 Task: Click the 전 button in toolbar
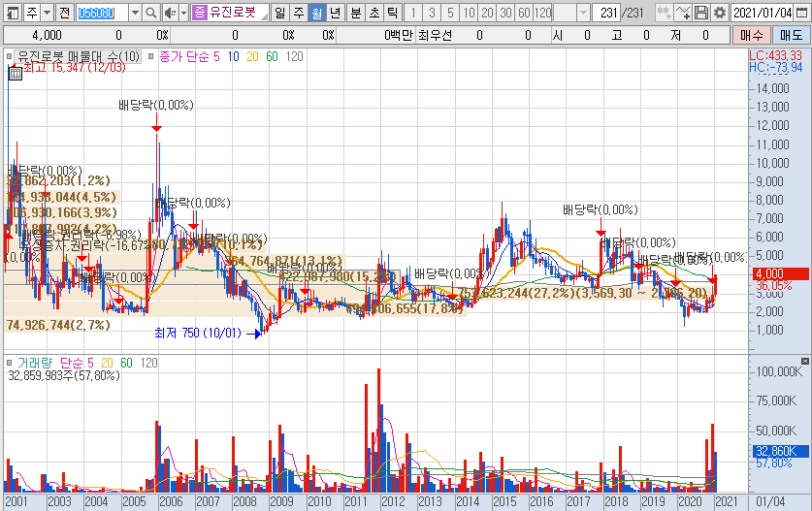[65, 13]
